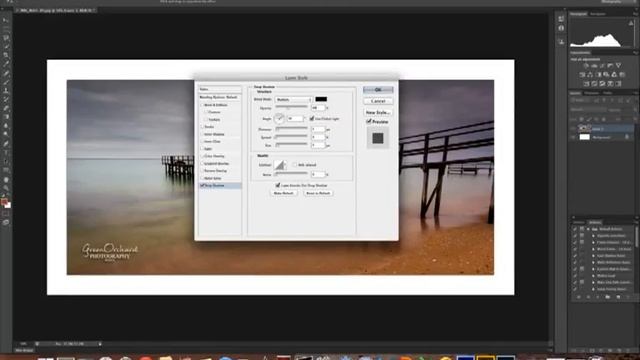Toggle Use Global Light checkbox
The height and width of the screenshot is (360, 640).
312,119
